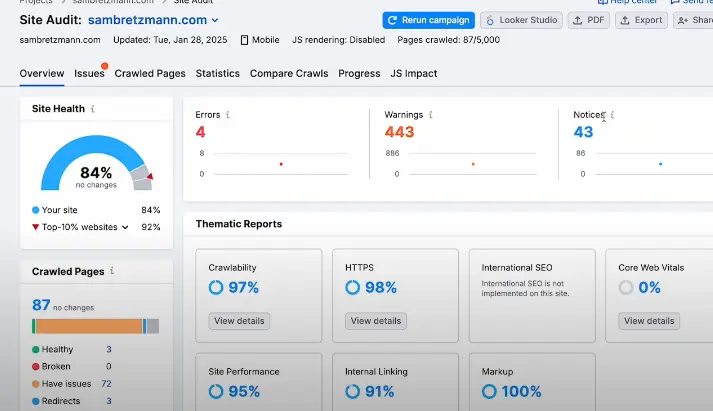Click the refresh icon in Rerun campaign
Viewport: 713px width, 411px height.
(393, 20)
